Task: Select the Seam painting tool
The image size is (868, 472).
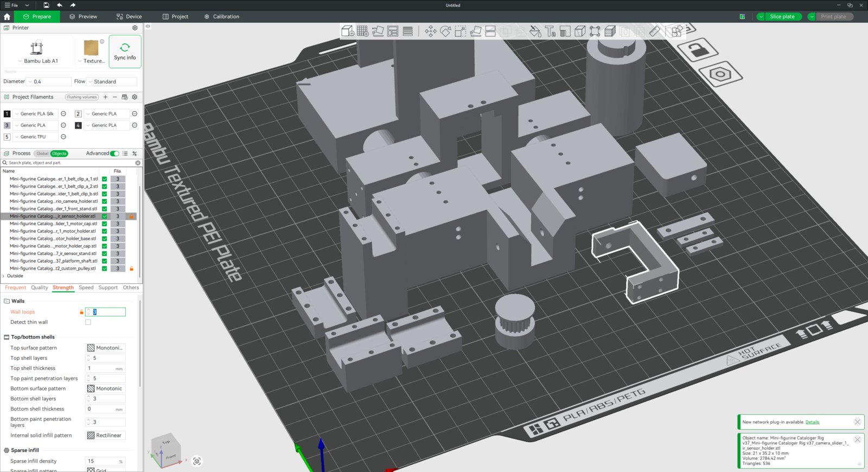Action: point(580,31)
